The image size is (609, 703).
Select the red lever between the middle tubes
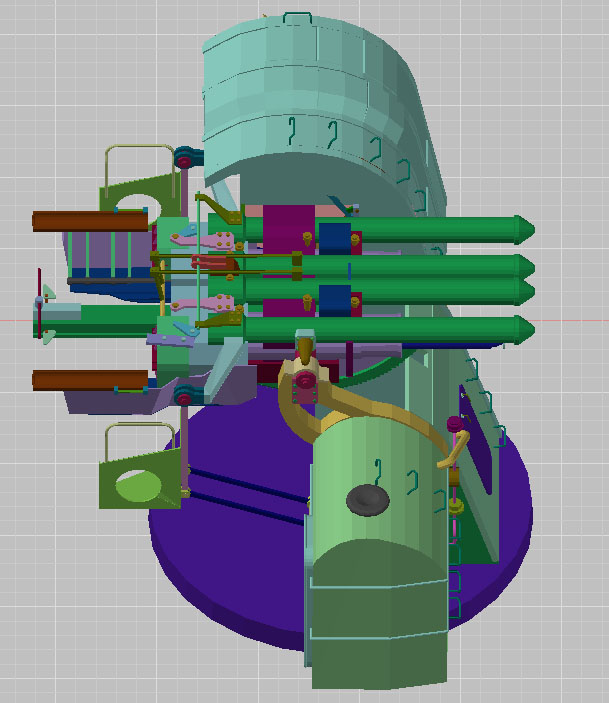[x=214, y=262]
